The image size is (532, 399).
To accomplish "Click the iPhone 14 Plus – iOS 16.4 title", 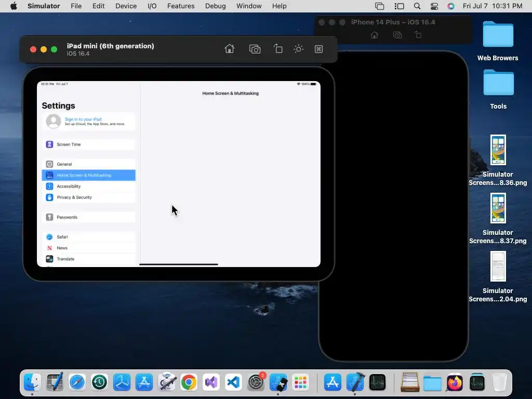I will pyautogui.click(x=393, y=22).
